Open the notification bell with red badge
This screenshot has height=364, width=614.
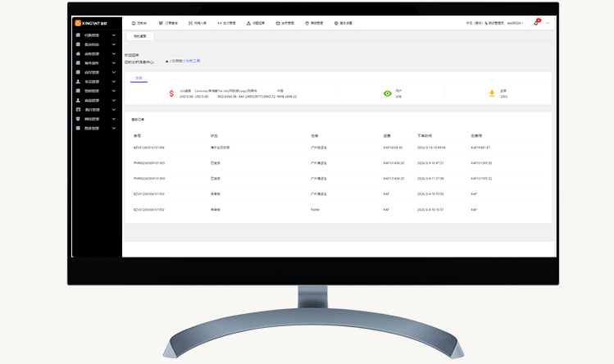tap(536, 23)
